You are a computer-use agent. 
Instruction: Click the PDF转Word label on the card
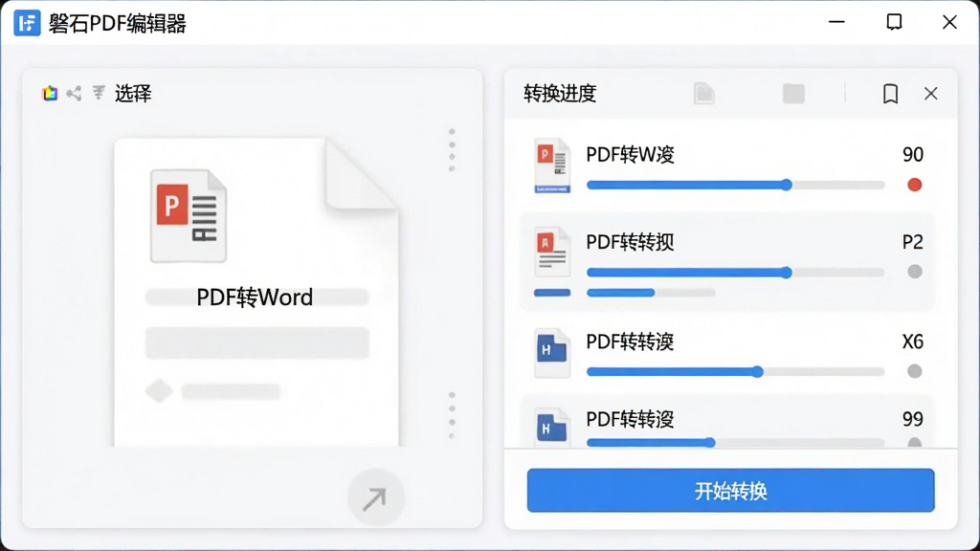pyautogui.click(x=255, y=298)
